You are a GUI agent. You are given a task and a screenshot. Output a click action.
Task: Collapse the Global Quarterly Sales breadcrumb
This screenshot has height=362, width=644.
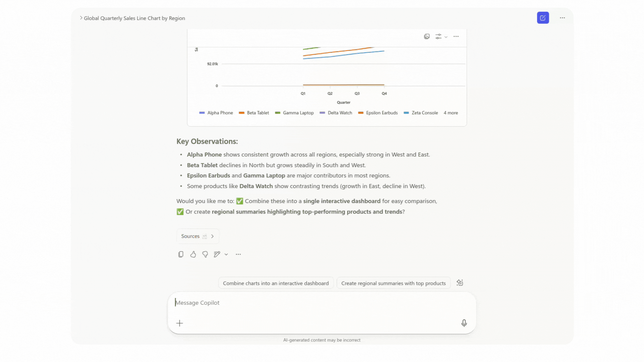coord(80,18)
